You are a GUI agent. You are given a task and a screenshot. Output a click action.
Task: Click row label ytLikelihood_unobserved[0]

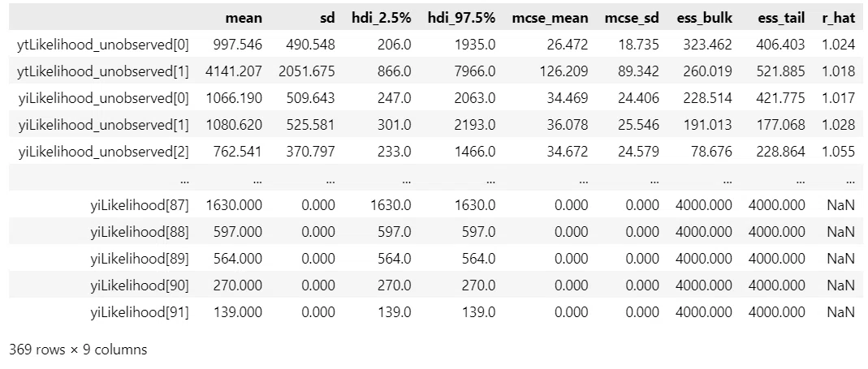coord(103,45)
